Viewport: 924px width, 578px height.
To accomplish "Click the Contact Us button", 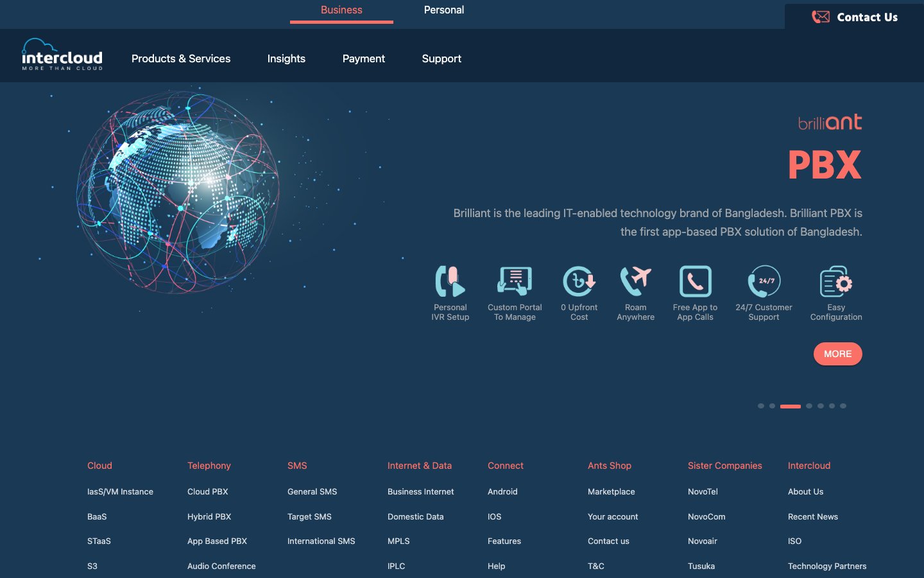I will (854, 17).
